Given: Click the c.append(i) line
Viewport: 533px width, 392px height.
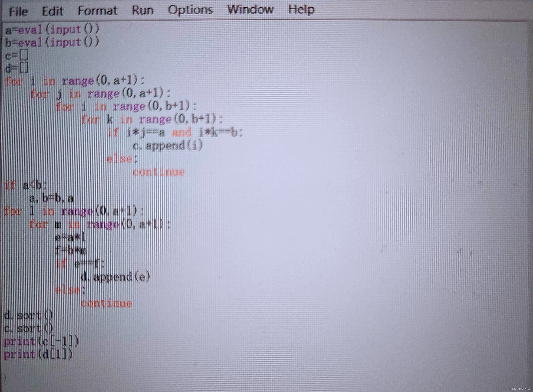Looking at the screenshot, I should pyautogui.click(x=168, y=145).
